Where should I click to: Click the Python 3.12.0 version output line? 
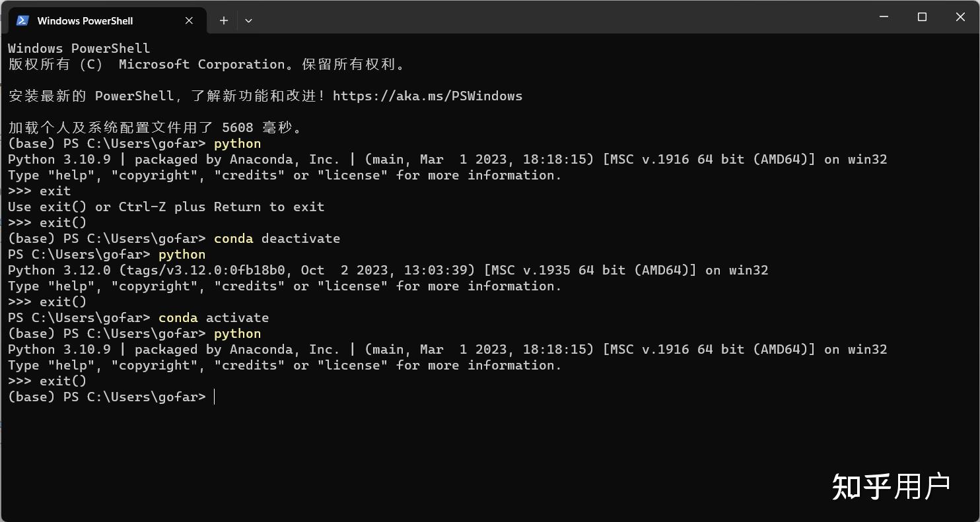388,270
